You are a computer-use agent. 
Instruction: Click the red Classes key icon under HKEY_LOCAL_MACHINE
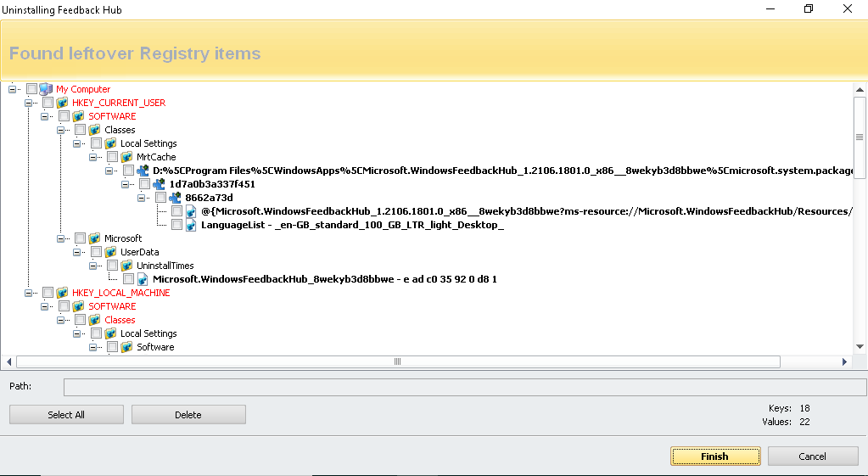[x=94, y=319]
